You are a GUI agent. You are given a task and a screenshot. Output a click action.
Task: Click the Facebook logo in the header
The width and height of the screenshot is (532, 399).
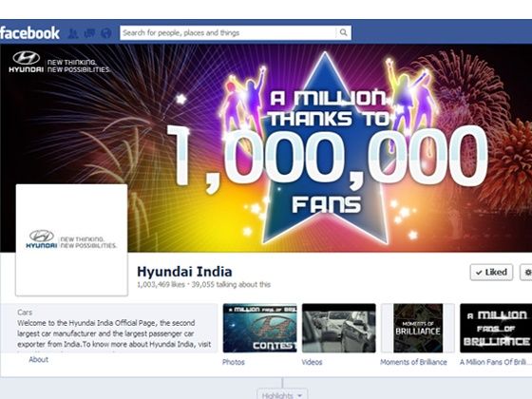click(x=29, y=33)
